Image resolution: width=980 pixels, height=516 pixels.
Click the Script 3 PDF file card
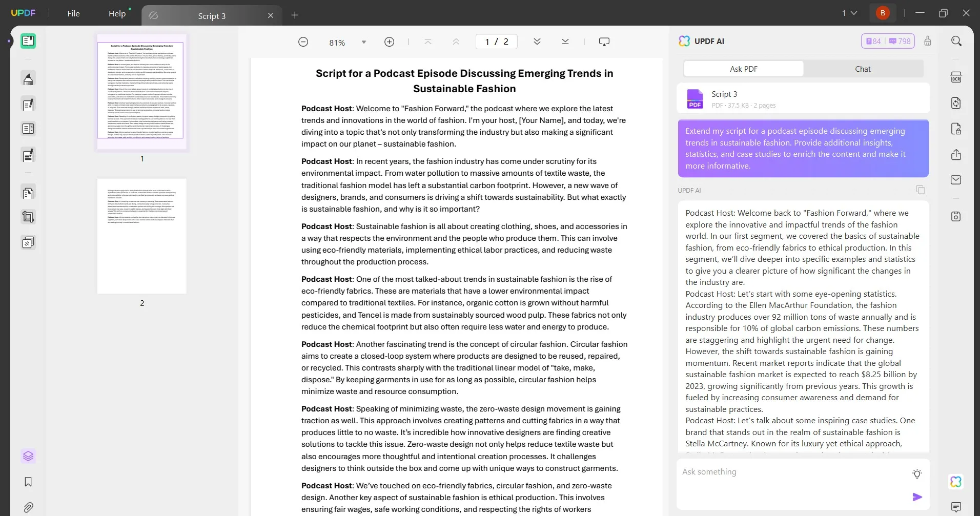click(803, 98)
